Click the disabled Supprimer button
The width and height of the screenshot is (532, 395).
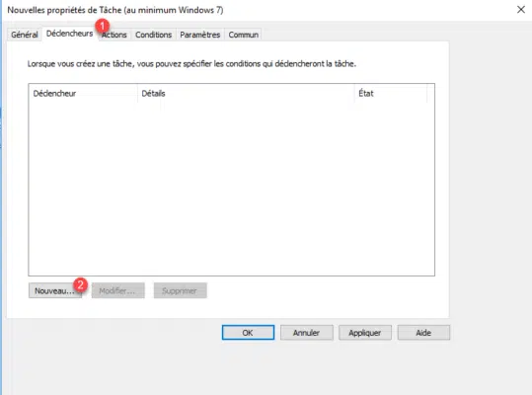(180, 291)
